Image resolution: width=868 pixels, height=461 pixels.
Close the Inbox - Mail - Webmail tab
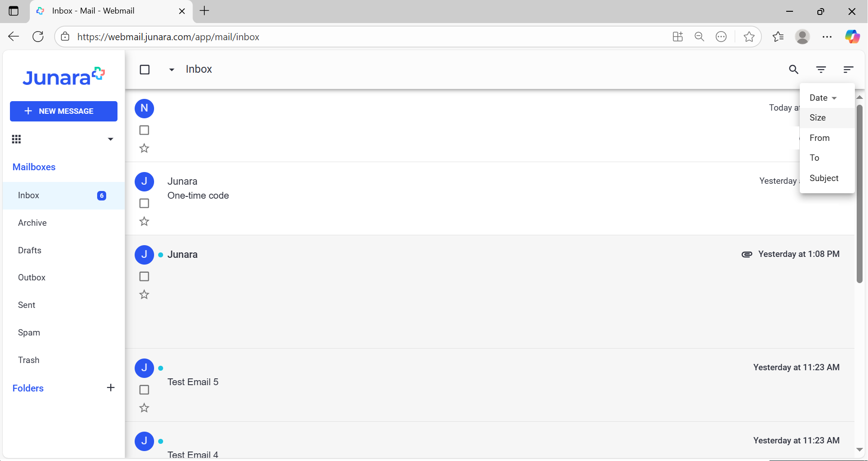182,11
